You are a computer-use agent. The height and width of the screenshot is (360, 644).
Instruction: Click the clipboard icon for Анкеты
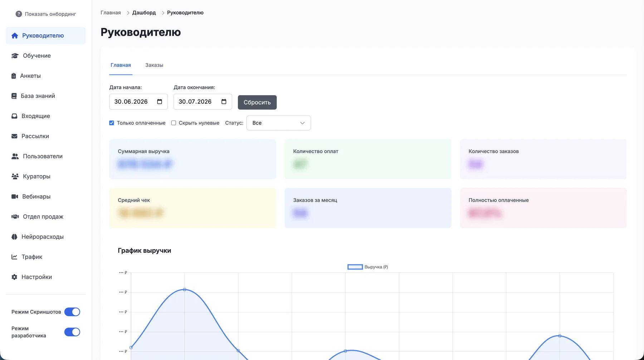point(14,76)
